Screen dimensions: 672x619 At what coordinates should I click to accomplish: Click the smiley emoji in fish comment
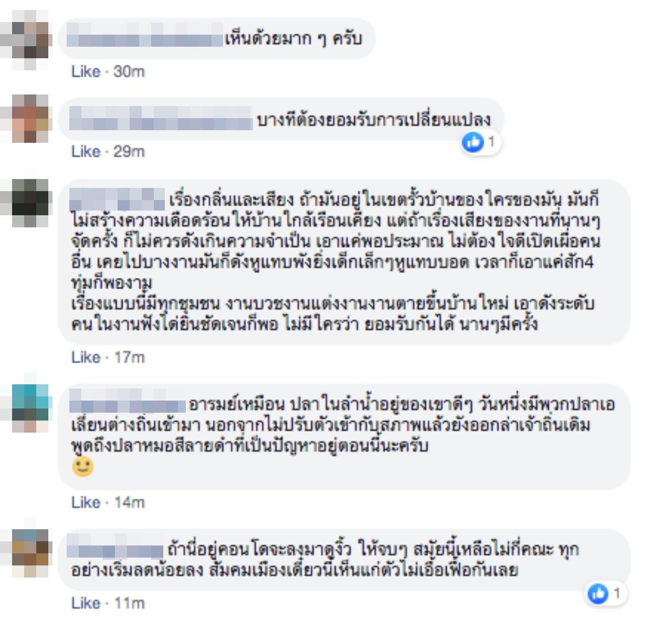[x=83, y=467]
